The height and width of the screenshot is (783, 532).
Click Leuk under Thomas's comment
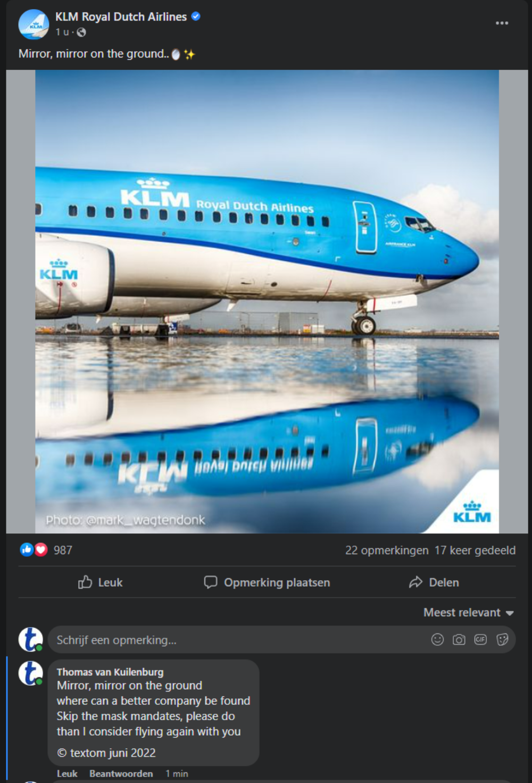67,773
